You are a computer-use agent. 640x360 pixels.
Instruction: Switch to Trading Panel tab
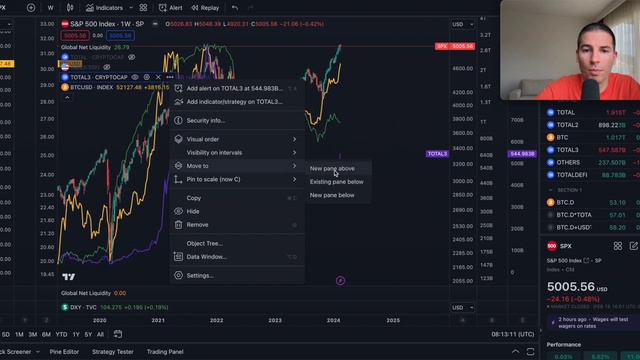pyautogui.click(x=165, y=351)
